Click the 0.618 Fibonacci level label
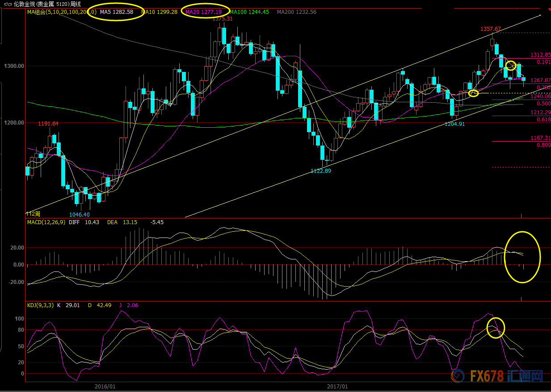Screen dimensions: 551x392 543,120
